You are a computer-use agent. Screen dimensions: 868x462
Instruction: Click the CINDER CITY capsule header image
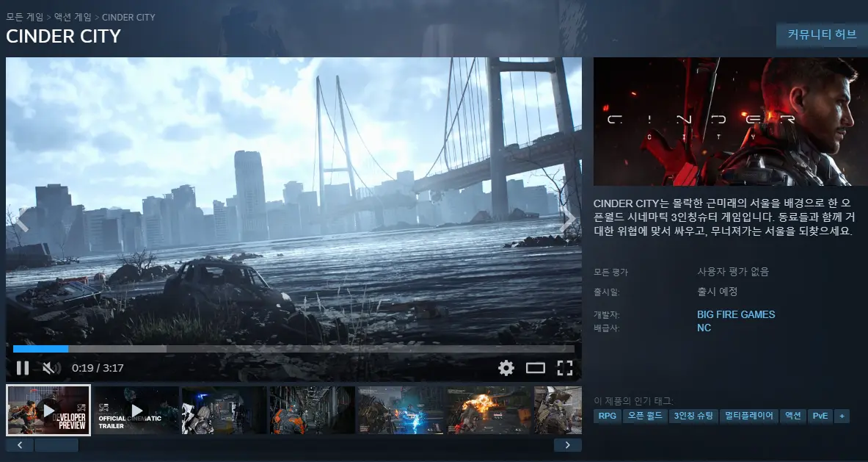(x=730, y=121)
